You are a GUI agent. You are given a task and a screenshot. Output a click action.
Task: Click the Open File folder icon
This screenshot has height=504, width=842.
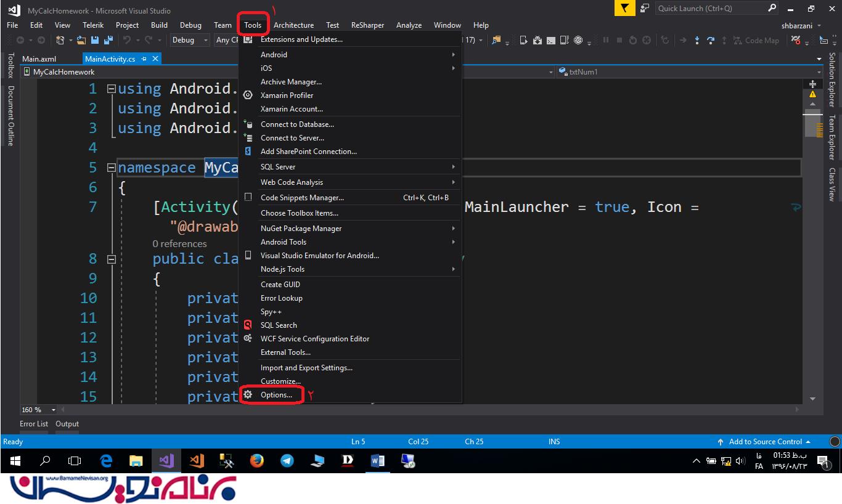coord(81,41)
